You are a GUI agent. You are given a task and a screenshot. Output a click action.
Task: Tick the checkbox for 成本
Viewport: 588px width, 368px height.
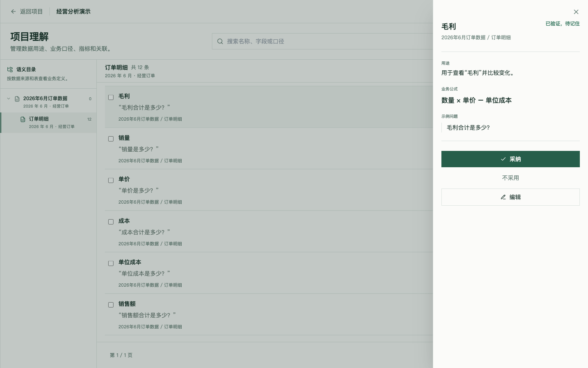click(x=111, y=222)
